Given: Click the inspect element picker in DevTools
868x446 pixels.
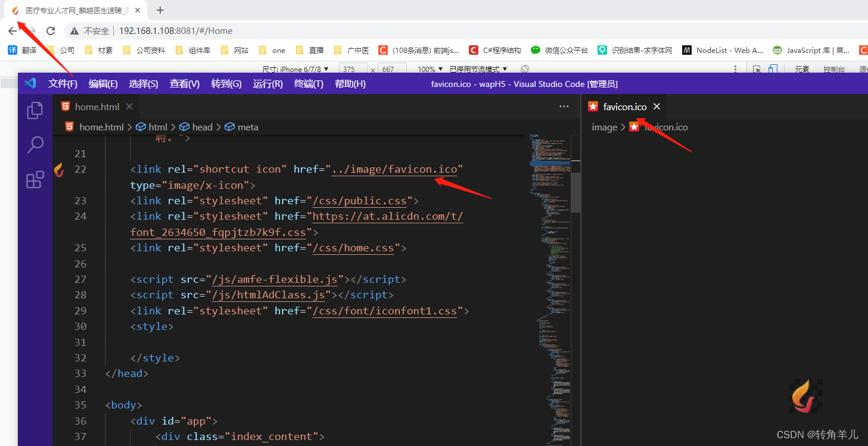Looking at the screenshot, I should point(757,69).
